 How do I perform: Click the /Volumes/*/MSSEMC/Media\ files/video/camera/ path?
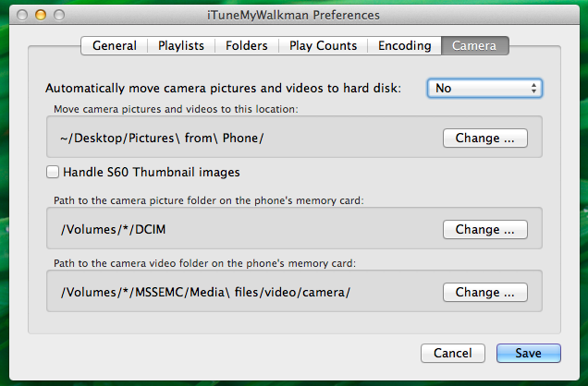205,293
